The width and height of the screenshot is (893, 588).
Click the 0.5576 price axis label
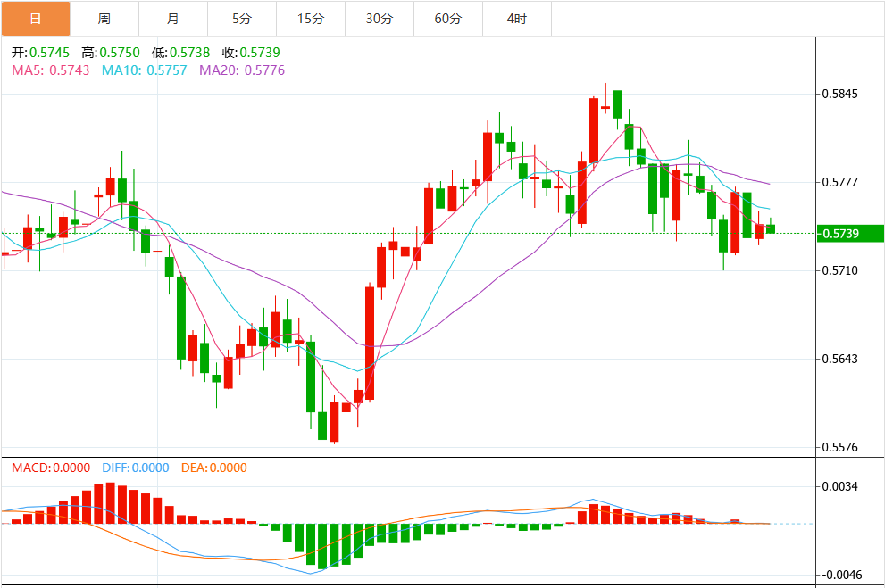[839, 447]
